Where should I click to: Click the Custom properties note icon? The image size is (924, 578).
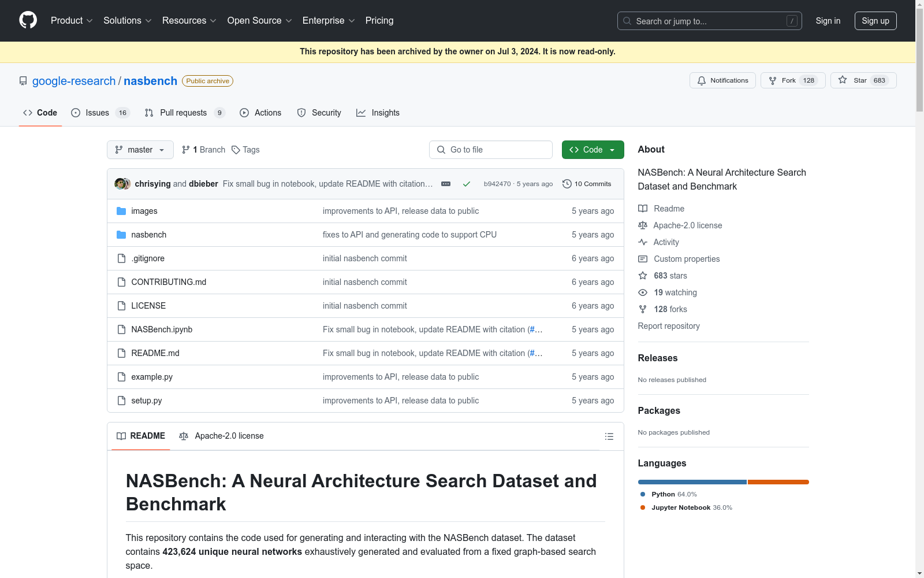coord(643,259)
